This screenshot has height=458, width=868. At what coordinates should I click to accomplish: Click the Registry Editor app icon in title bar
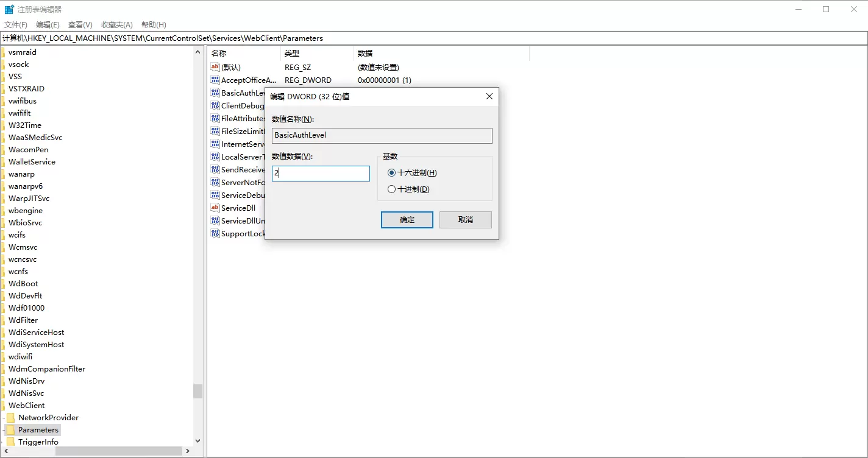click(x=9, y=9)
